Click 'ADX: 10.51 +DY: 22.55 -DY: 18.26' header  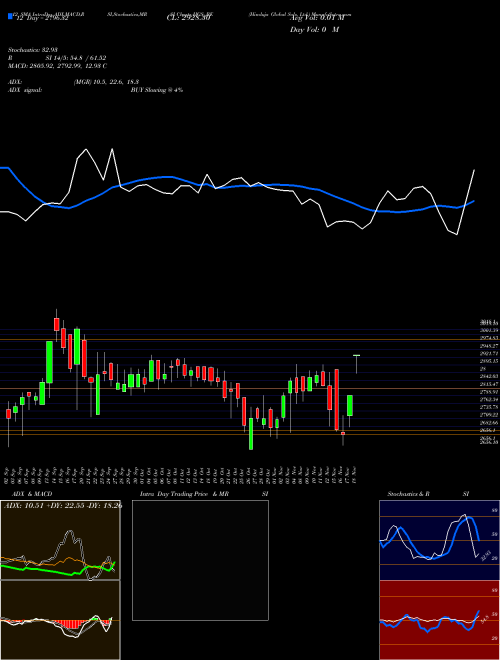coord(63,506)
